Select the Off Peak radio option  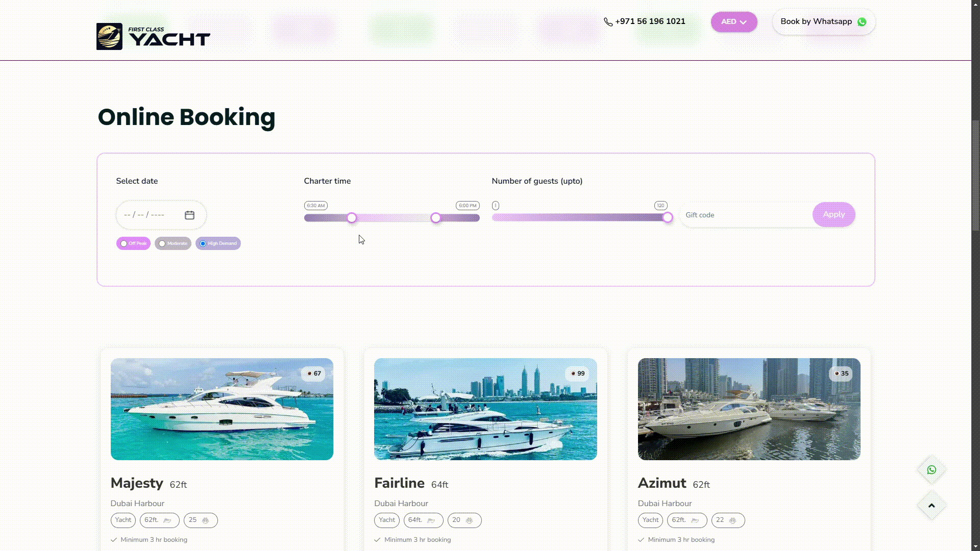(124, 244)
